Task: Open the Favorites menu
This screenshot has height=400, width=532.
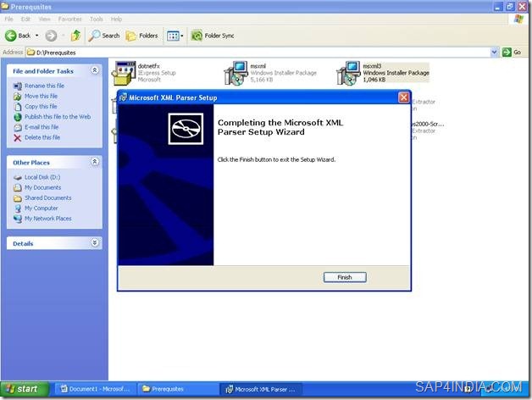Action: coord(70,19)
